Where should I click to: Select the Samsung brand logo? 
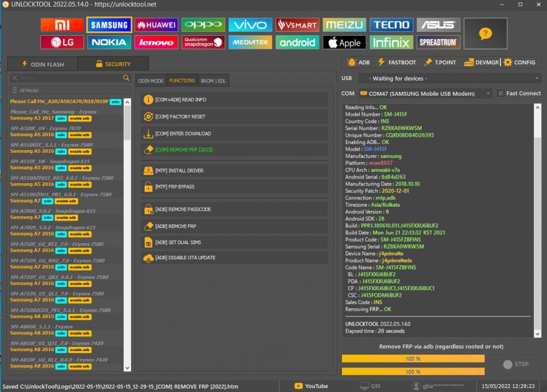click(x=109, y=25)
